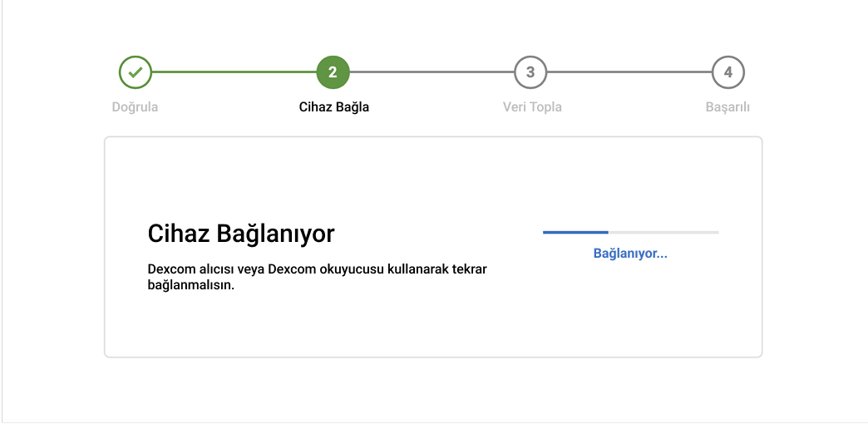Click the step 4 circle

pyautogui.click(x=727, y=72)
